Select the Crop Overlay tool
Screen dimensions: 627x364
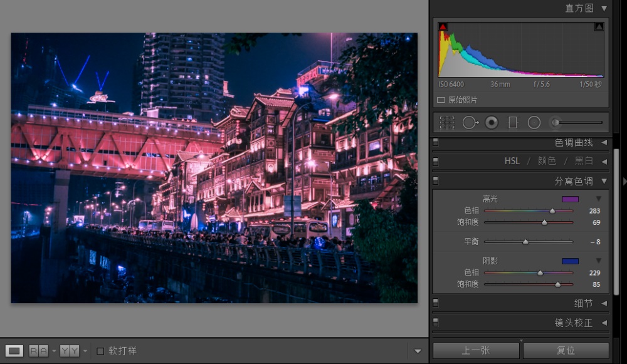446,123
